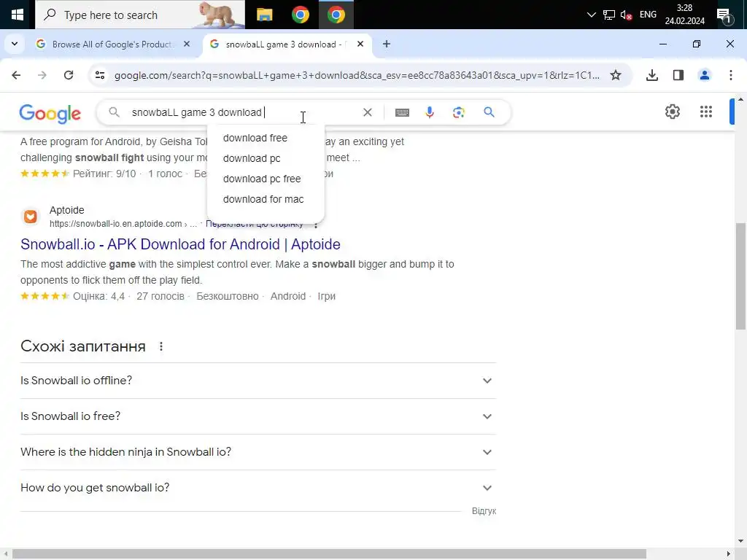Clear the search query with the X
This screenshot has width=747, height=560.
click(x=368, y=112)
